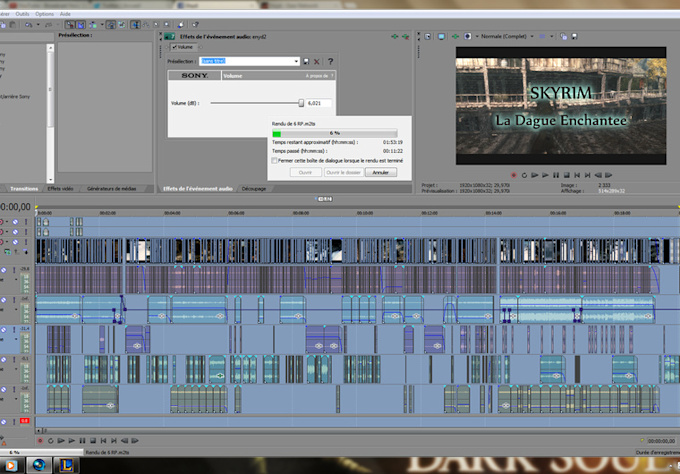Save snapshot to file icon in preview
The image size is (680, 474).
(x=574, y=36)
